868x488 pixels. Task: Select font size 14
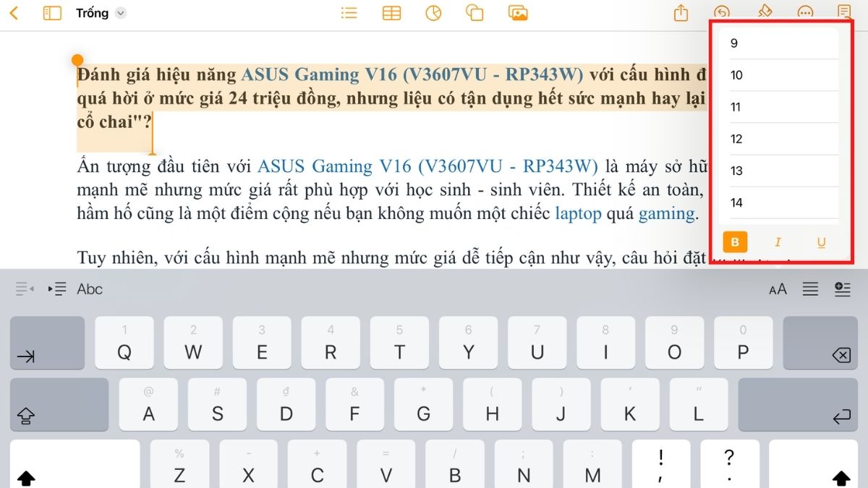(x=784, y=202)
